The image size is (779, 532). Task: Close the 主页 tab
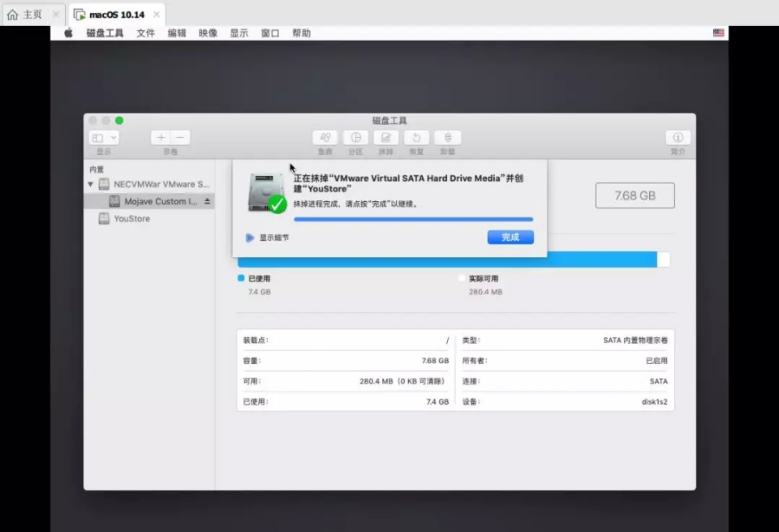[x=56, y=15]
